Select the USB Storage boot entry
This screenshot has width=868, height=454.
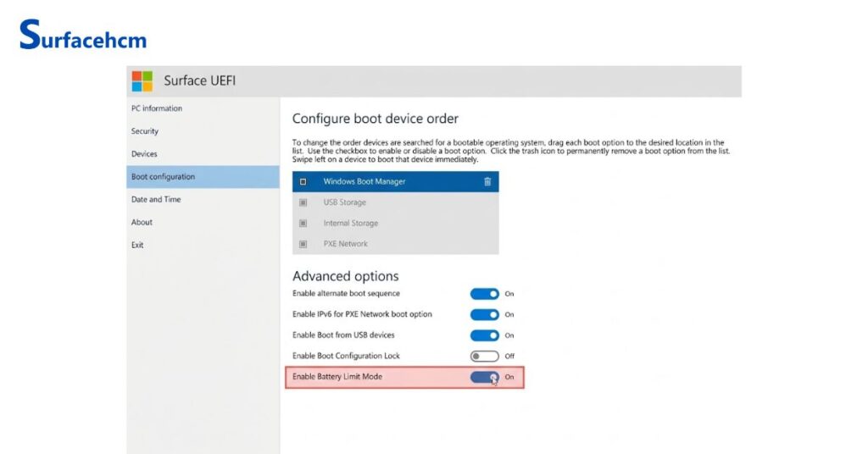point(395,202)
